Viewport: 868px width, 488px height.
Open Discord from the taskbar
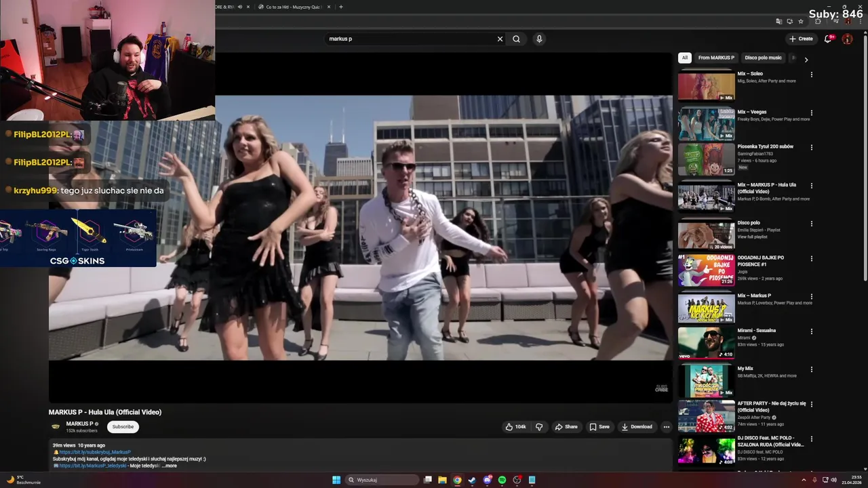[487, 480]
